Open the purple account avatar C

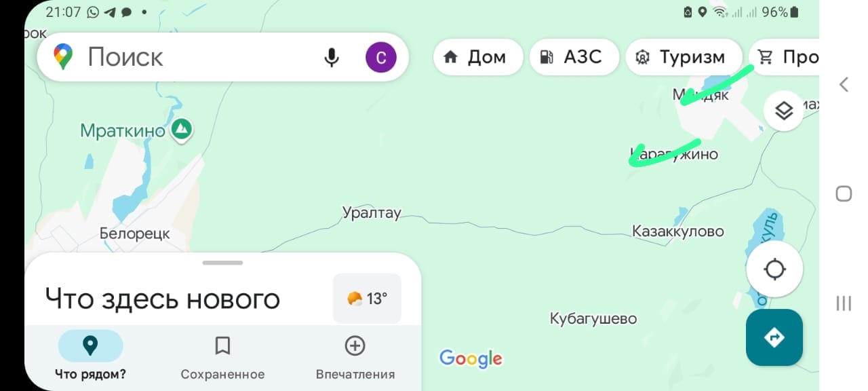pyautogui.click(x=380, y=58)
